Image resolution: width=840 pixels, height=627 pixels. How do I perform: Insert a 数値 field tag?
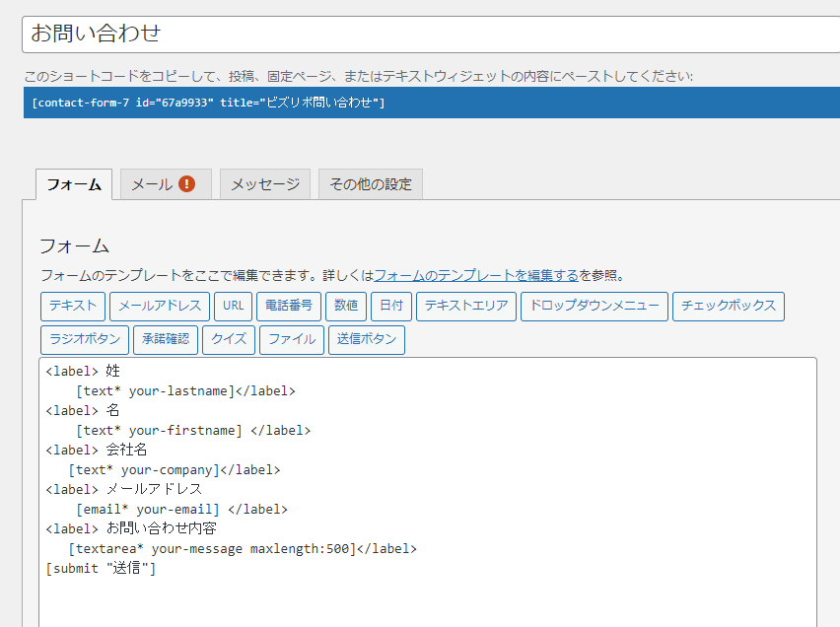(346, 306)
